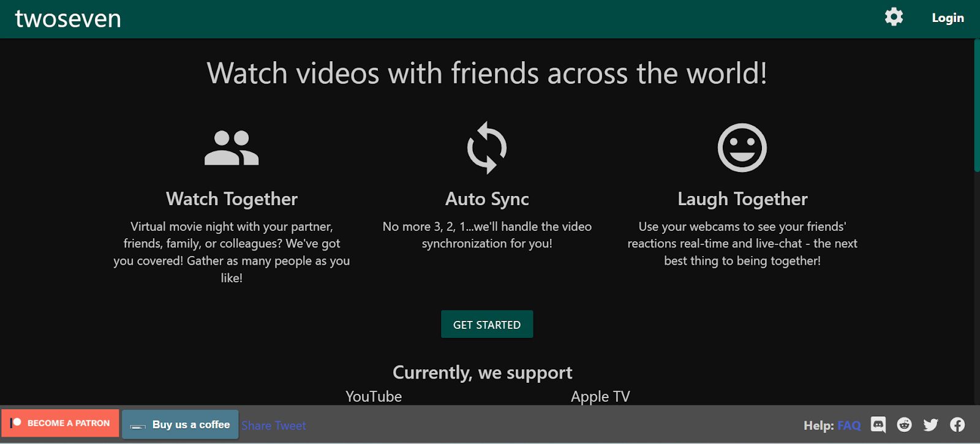Viewport: 980px width, 444px height.
Task: Click the Login link
Action: coord(948,18)
